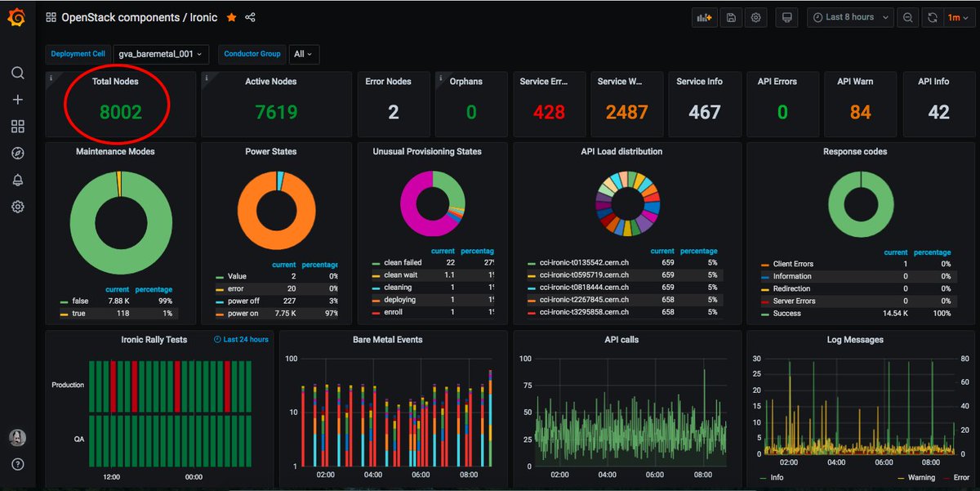
Task: Sort Response codes legend by current column
Action: (x=895, y=252)
